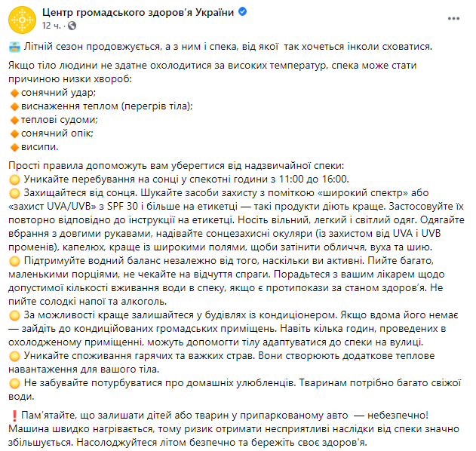This screenshot has height=451, width=476.
Task: Click the yellow circle before Захищайтеся від сонця
Action: 15,193
